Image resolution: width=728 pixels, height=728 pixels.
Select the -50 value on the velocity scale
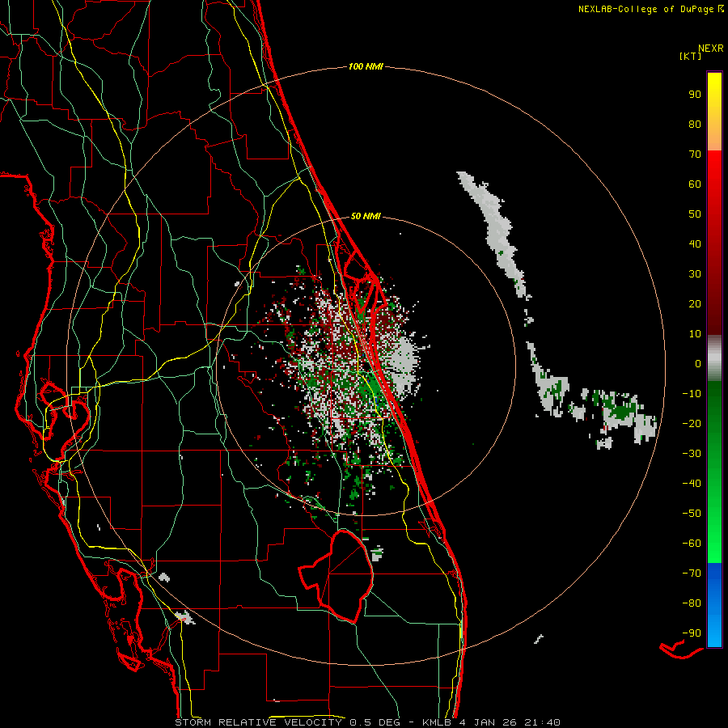tap(692, 513)
